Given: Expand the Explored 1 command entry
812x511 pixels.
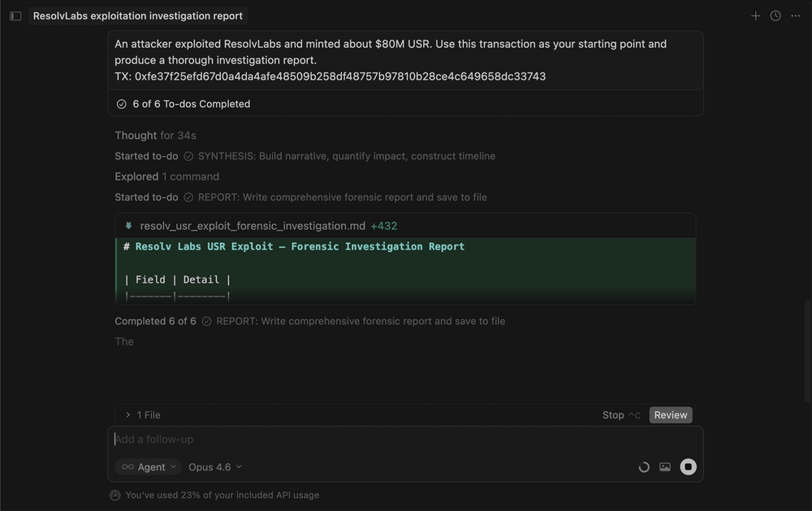Looking at the screenshot, I should [x=166, y=177].
